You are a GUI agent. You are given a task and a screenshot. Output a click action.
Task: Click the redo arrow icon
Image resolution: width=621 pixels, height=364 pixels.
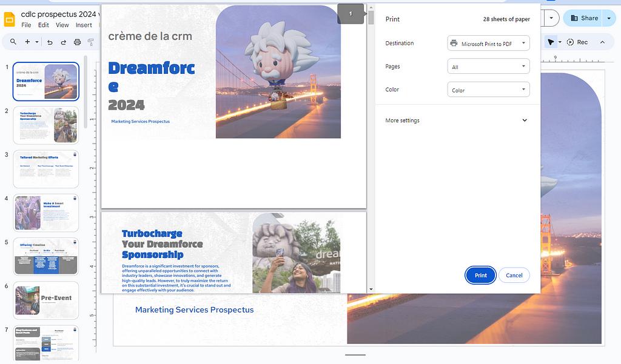coord(63,42)
